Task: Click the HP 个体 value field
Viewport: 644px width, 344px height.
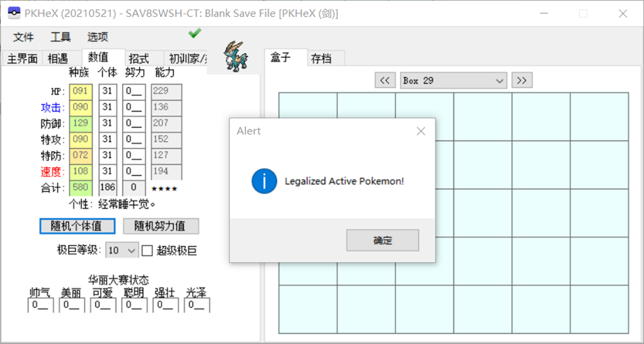Action: (108, 91)
